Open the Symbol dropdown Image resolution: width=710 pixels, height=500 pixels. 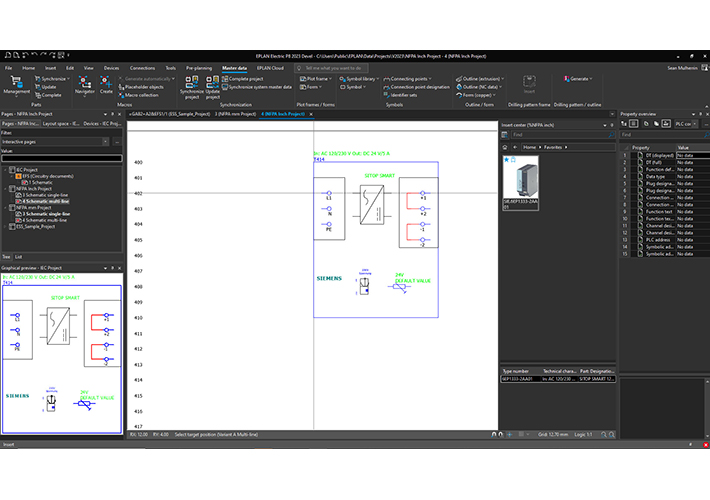[x=353, y=87]
